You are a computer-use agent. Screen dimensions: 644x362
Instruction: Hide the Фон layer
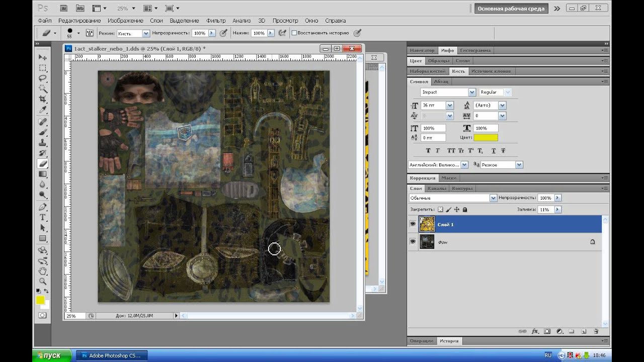click(413, 242)
